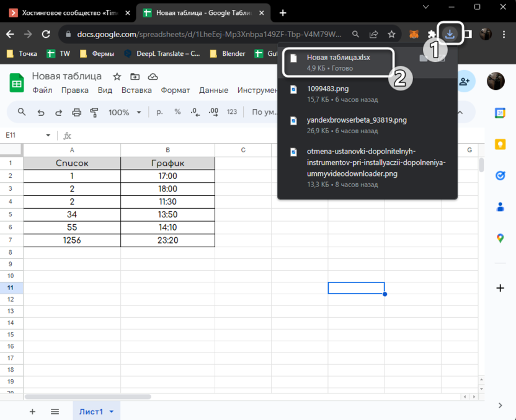
Task: Click the MetaMask fox extension icon
Action: pyautogui.click(x=414, y=35)
